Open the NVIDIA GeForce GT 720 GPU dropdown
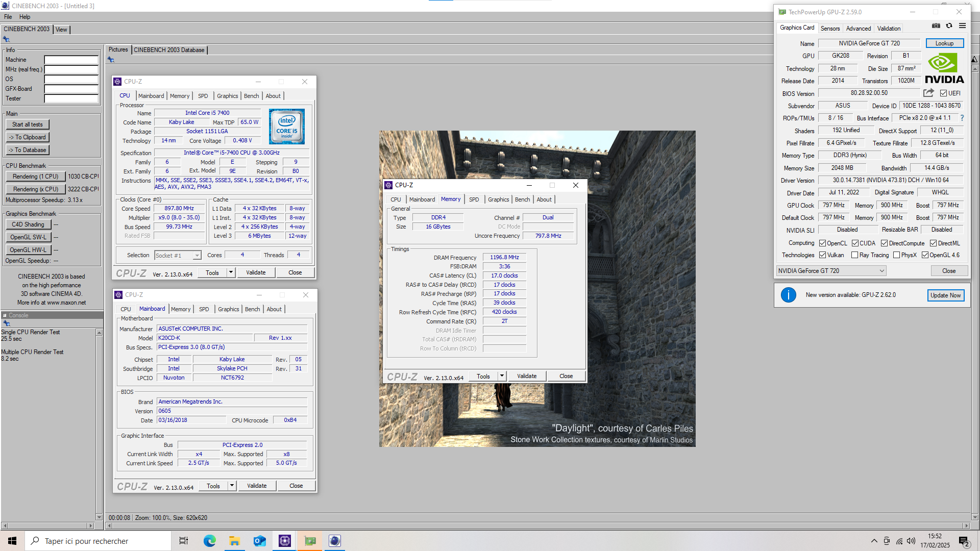This screenshot has height=551, width=980. 831,271
